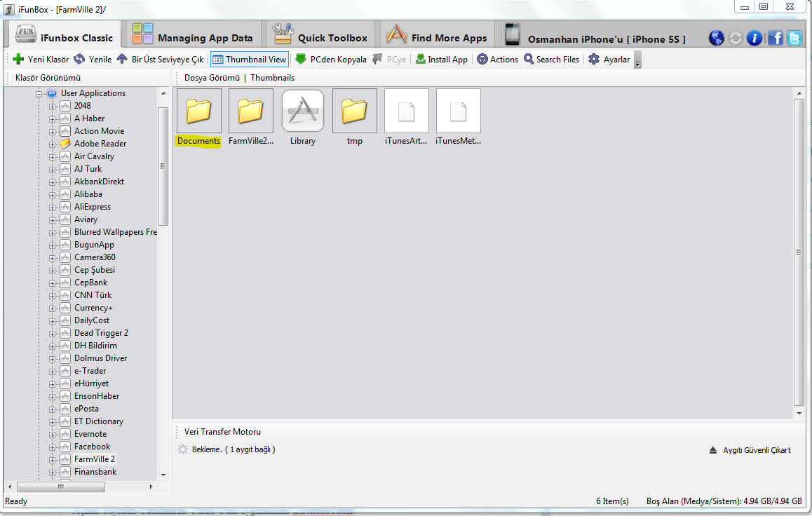Viewport: 812px width, 516px height.
Task: Switch to iFunbox Classic tab
Action: (x=65, y=36)
